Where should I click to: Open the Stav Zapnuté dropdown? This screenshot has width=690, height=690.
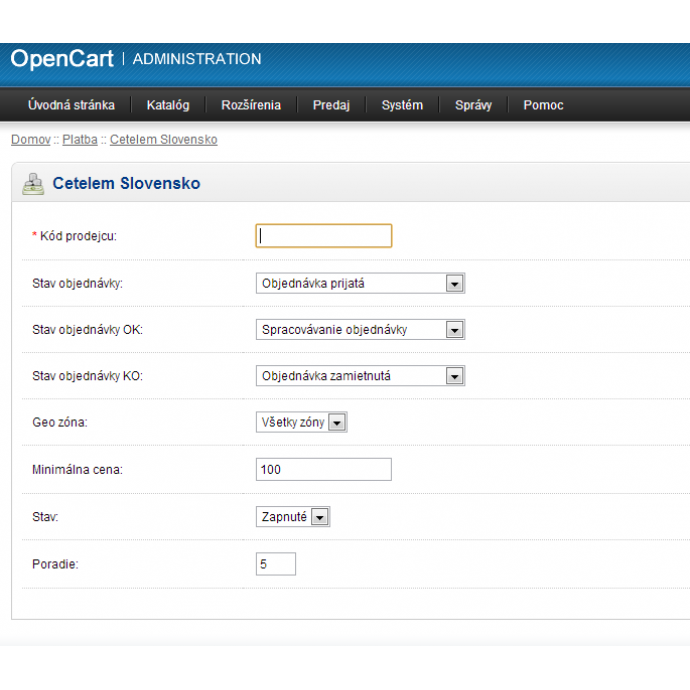293,517
